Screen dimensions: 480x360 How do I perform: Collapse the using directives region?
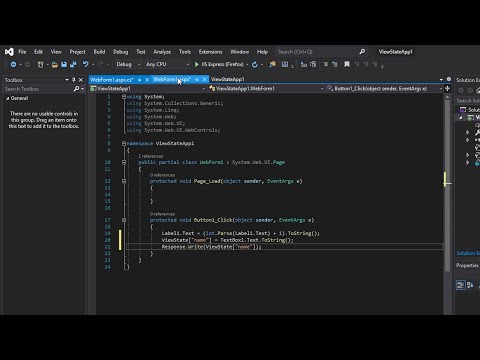tap(124, 97)
